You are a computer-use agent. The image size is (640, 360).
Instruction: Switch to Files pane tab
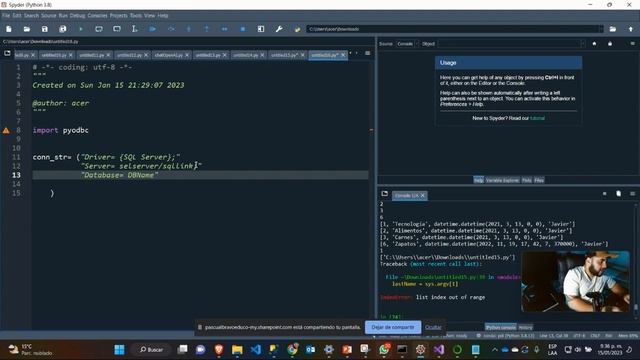point(539,180)
